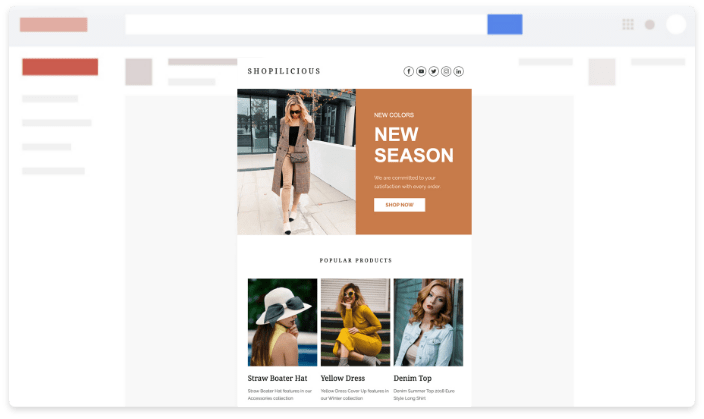Click the SHOPILICIOUS brand logo
The image size is (704, 419).
pos(284,71)
